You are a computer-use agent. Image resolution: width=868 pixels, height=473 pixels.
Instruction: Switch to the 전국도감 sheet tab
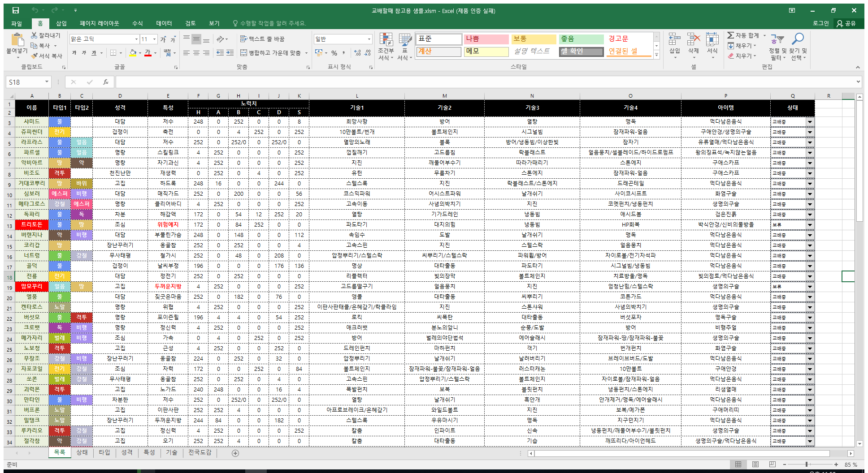[x=200, y=452]
